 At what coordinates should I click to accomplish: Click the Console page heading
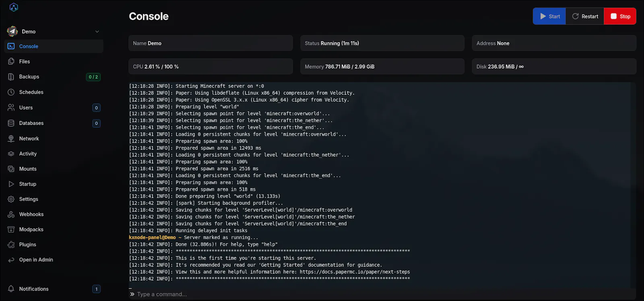pos(149,16)
